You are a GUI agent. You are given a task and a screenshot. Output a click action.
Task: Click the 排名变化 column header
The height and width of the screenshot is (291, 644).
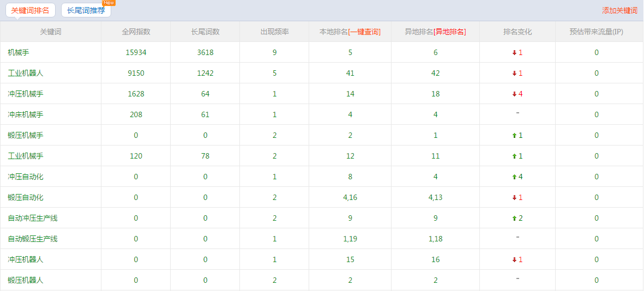coord(517,32)
